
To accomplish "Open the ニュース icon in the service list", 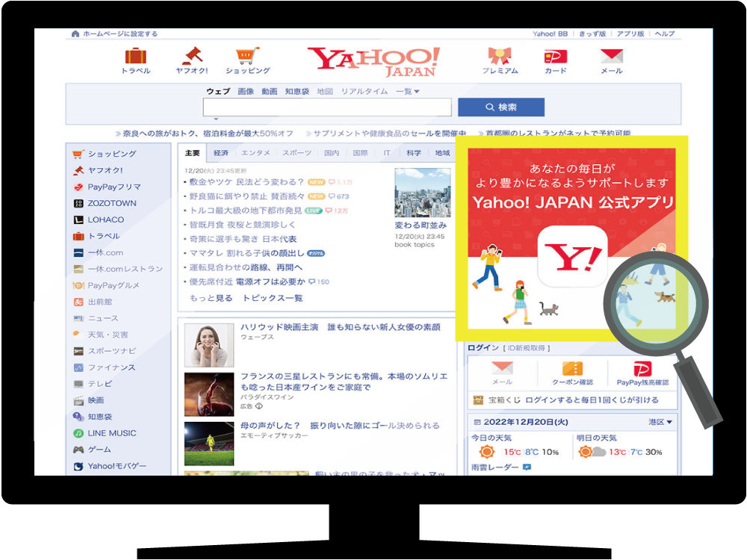I will (78, 319).
